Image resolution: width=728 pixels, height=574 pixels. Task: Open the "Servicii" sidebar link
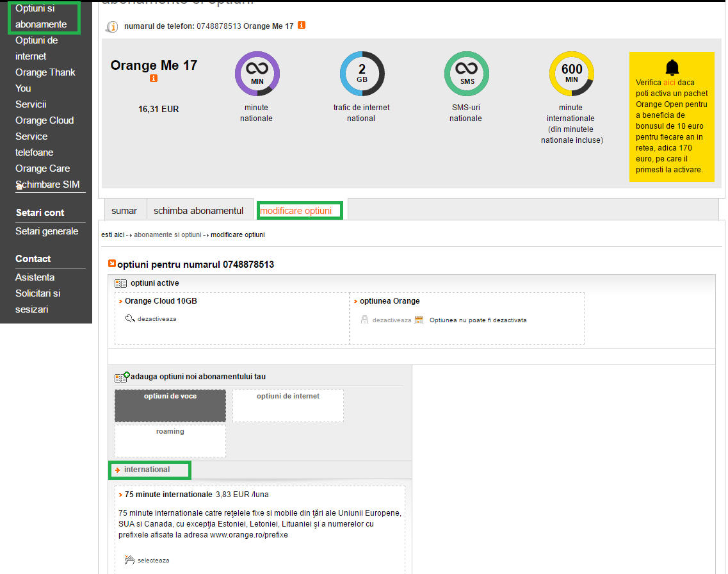(31, 104)
